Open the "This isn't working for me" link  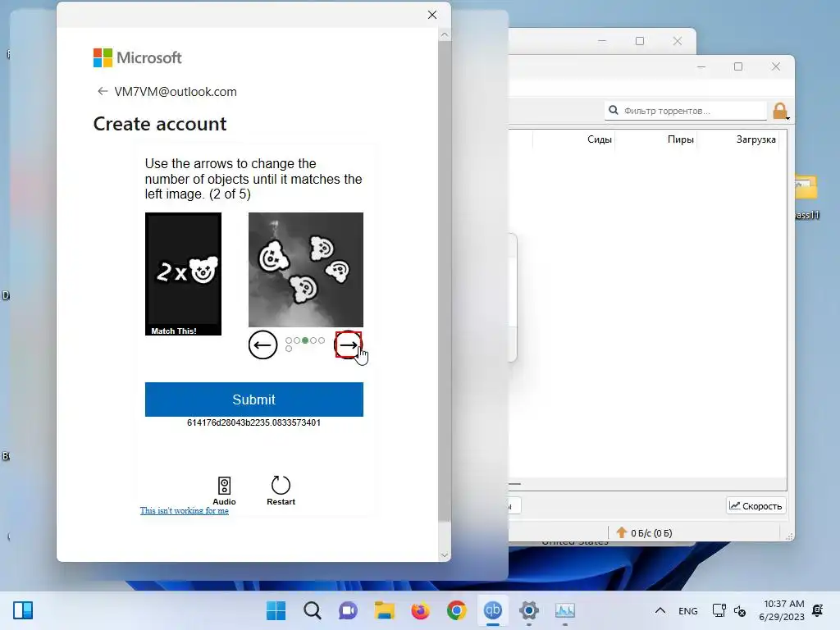[x=185, y=510]
